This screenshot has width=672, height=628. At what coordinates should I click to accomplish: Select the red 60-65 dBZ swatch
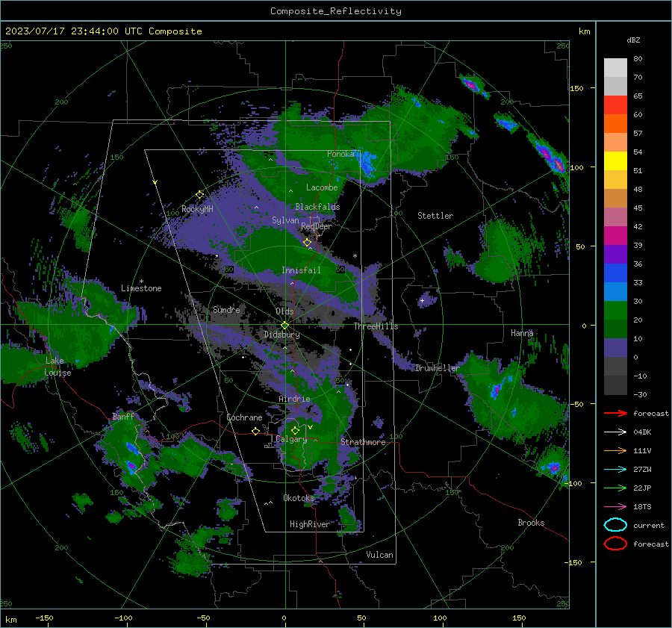point(615,105)
